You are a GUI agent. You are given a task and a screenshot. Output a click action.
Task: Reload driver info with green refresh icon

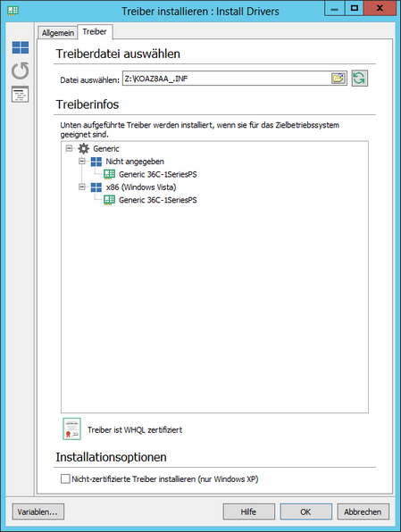[360, 79]
